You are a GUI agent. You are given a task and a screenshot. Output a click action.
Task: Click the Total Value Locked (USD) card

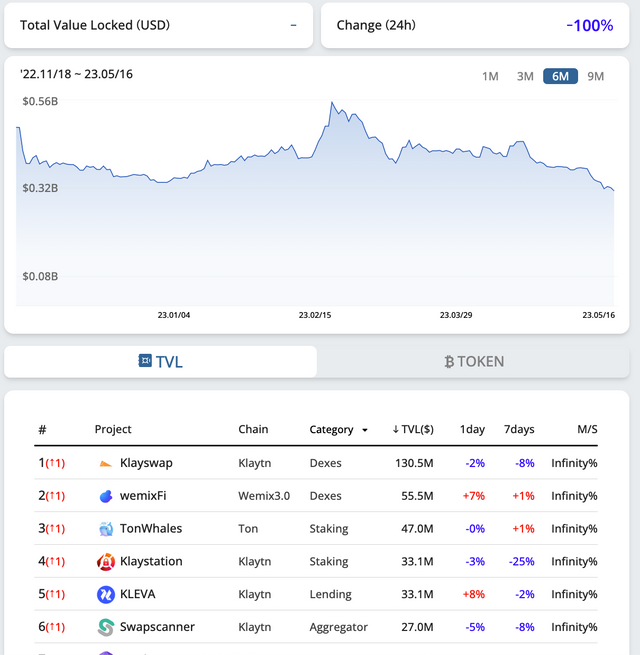[158, 25]
